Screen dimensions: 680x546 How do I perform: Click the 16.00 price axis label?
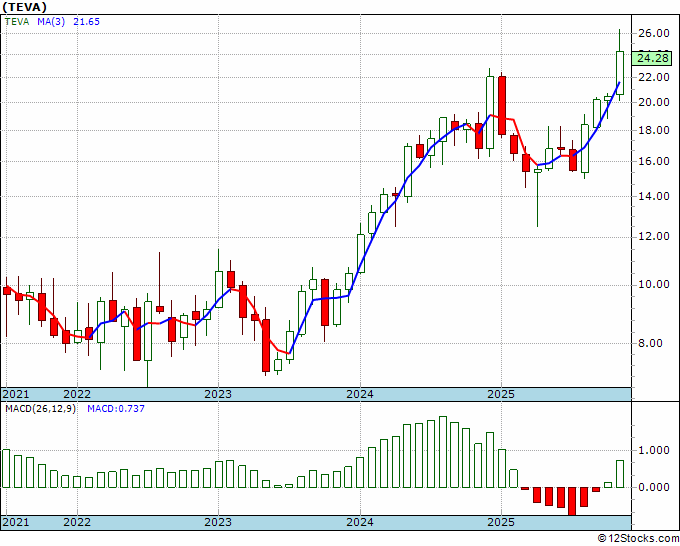click(653, 161)
